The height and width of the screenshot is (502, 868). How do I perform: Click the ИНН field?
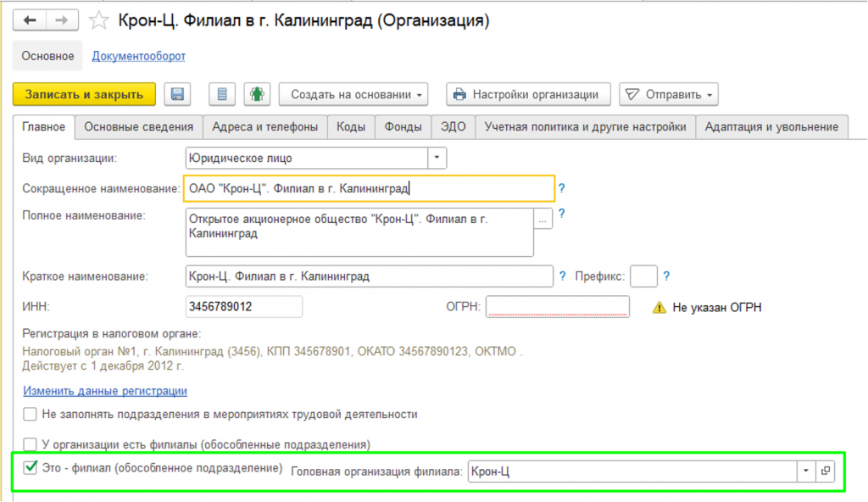244,306
